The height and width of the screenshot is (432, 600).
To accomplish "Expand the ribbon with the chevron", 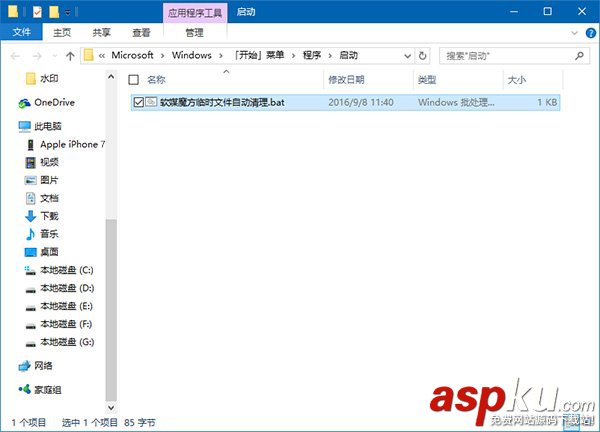I will pos(574,33).
